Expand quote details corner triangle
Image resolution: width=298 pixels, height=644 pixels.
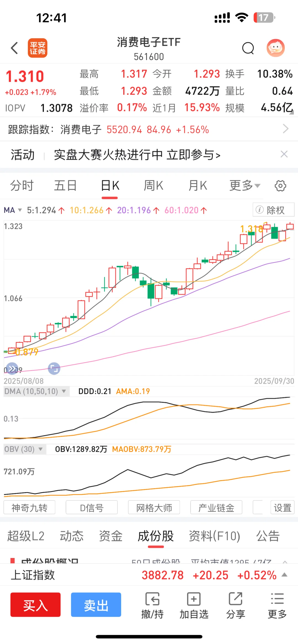[x=292, y=112]
